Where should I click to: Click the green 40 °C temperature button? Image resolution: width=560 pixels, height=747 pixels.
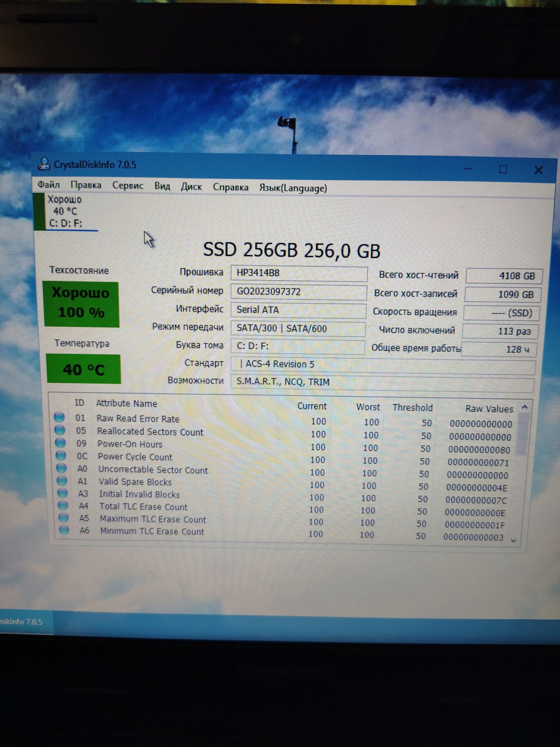[83, 369]
